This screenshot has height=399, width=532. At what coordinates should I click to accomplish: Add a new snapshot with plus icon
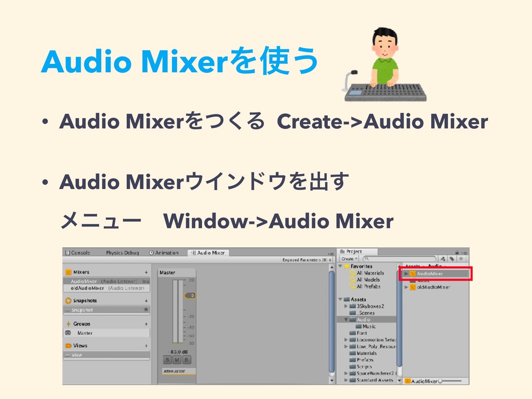146,301
